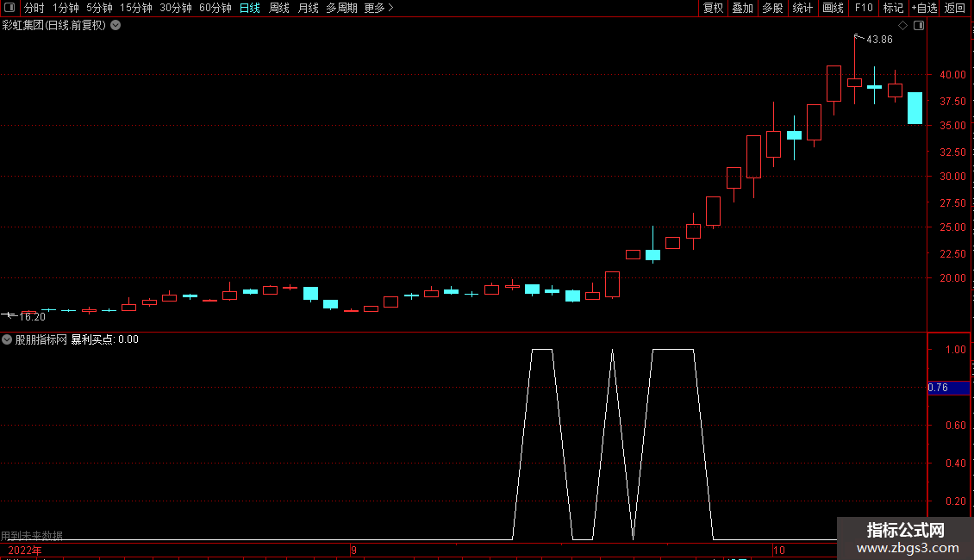
Task: Expand the 更多 periods menu
Action: click(x=379, y=8)
